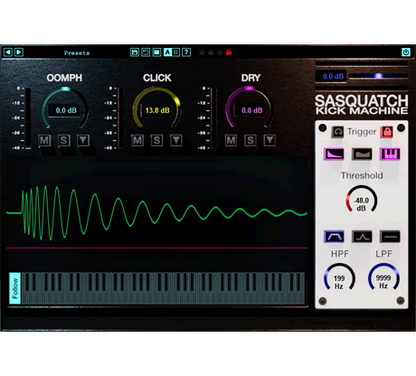Click the OOMPH gain knob
The image size is (416, 376).
click(65, 108)
